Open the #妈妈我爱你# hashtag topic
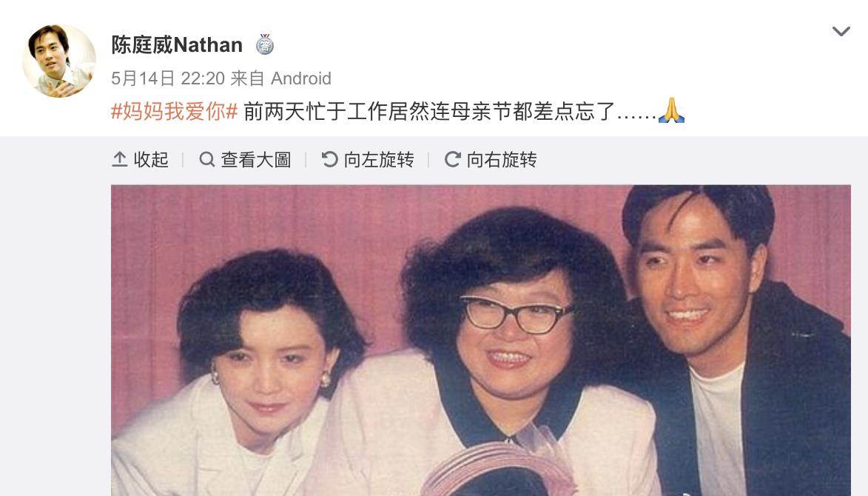The image size is (868, 496). [175, 111]
